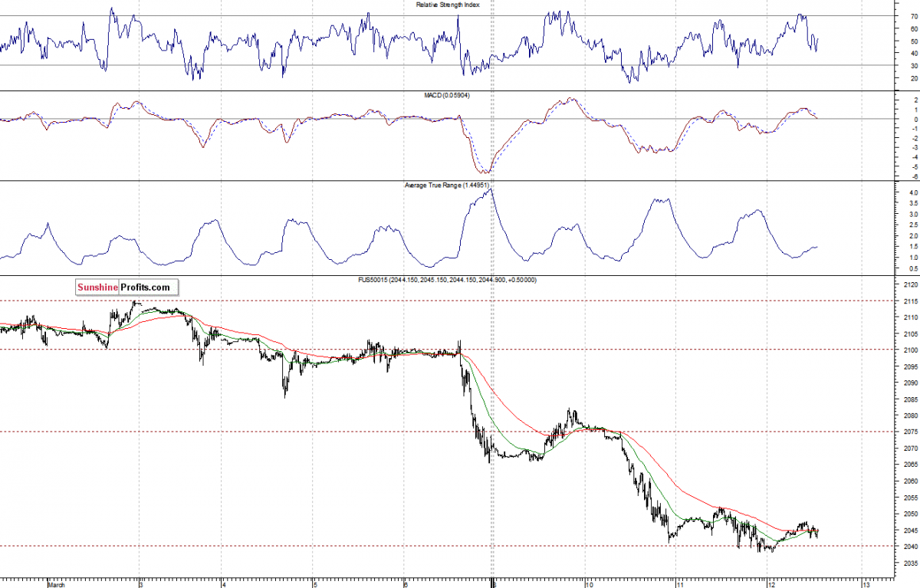The image size is (920, 588).
Task: Click the date marker '3' on time axis
Action: pos(140,584)
